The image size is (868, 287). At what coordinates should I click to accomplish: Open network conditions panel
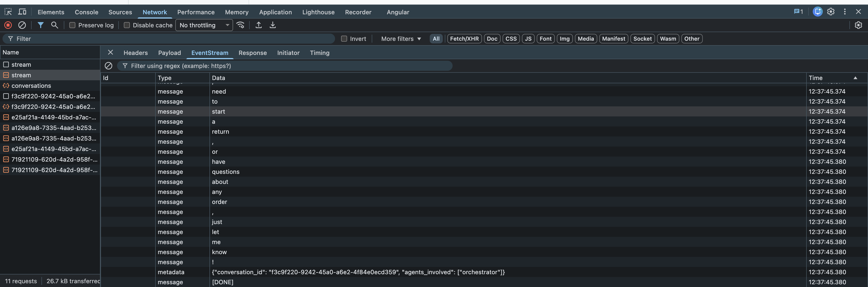coord(241,25)
